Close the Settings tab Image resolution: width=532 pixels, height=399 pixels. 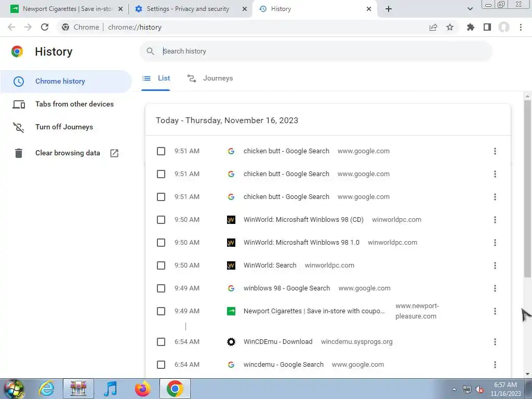click(245, 9)
